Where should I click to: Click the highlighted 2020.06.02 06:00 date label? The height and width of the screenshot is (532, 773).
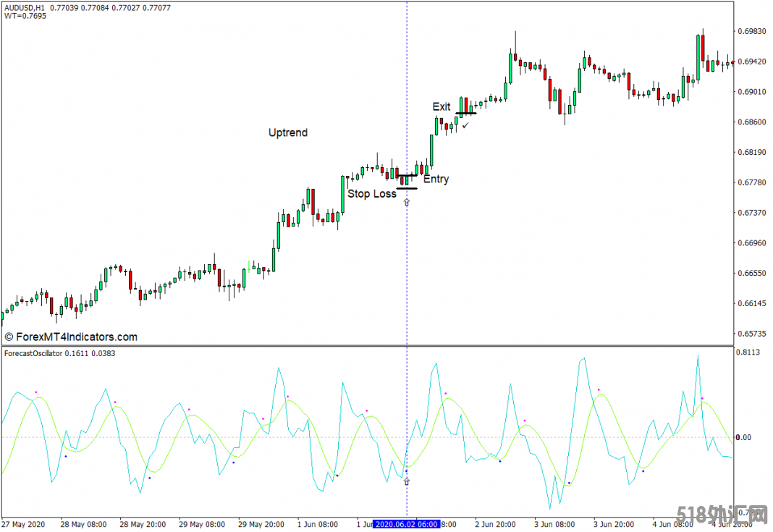pos(406,524)
